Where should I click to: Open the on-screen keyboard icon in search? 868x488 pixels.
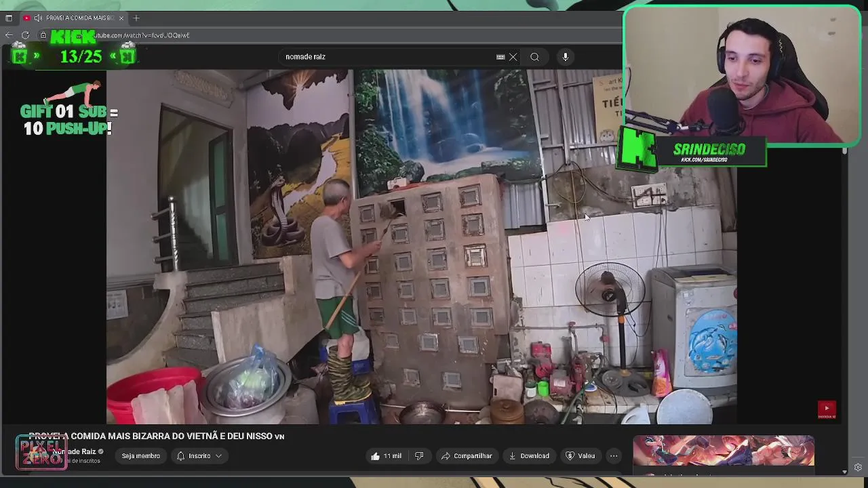click(x=500, y=57)
